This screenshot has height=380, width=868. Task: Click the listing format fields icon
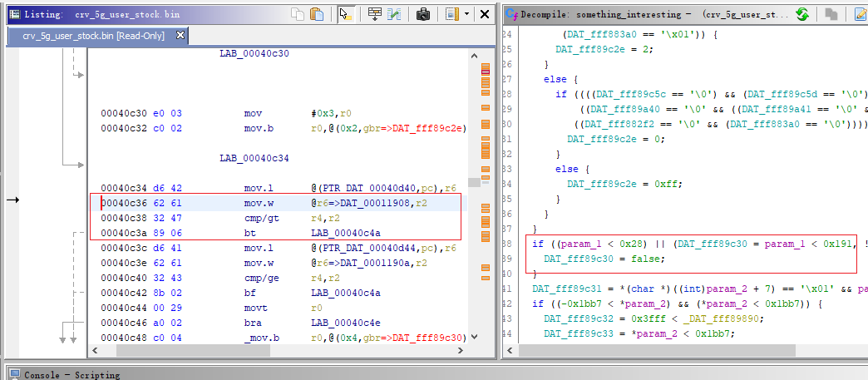click(x=452, y=14)
